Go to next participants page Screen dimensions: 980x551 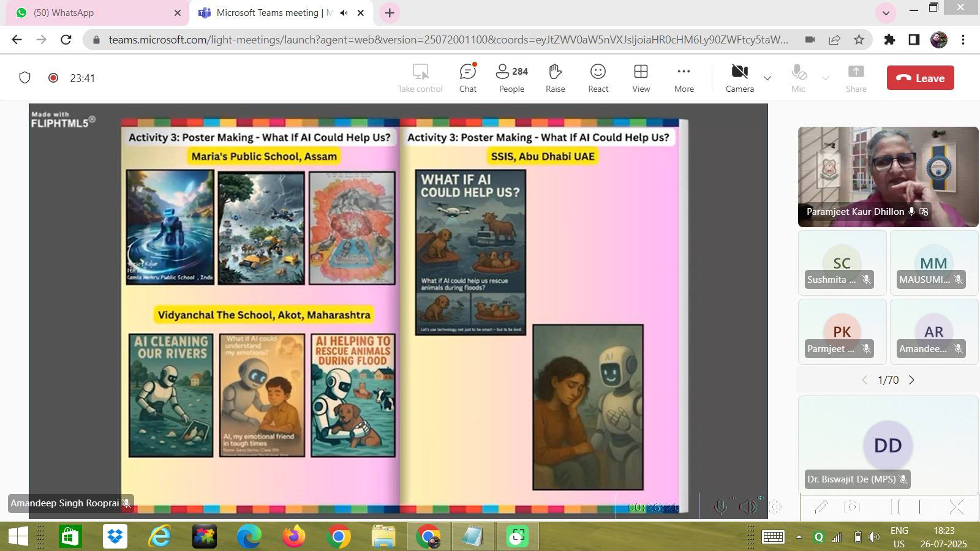tap(911, 380)
